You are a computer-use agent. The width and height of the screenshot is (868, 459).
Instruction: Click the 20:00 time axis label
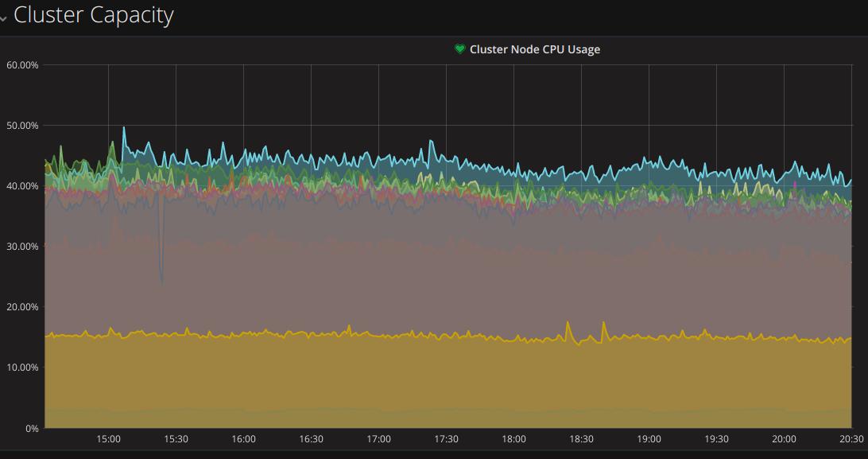click(x=784, y=439)
